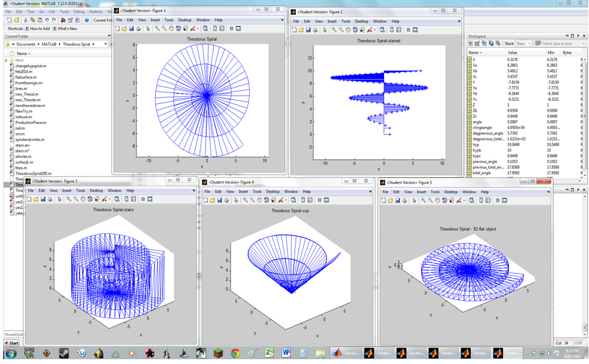
Task: Activate Rotate 3D tool in Figure 3 toolbar
Action: (90, 199)
